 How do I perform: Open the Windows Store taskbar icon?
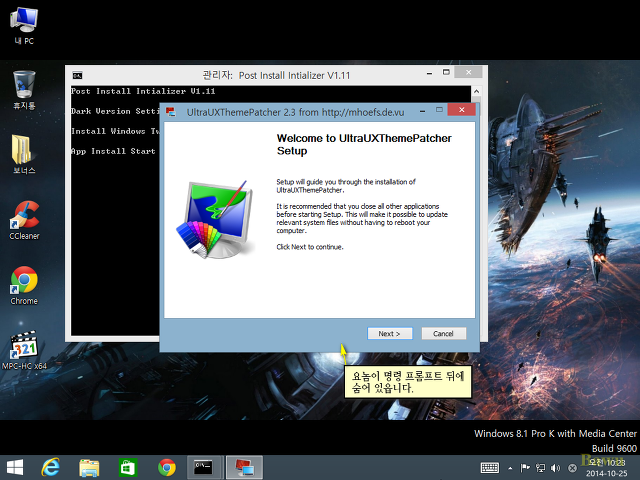click(128, 468)
